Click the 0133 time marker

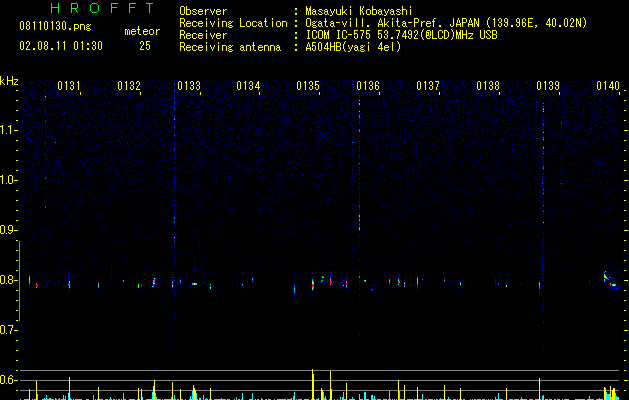[x=189, y=85]
